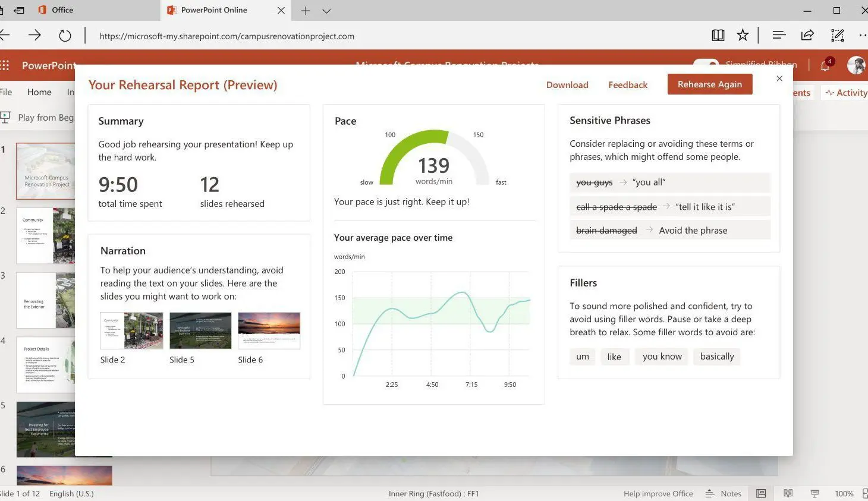Image resolution: width=868 pixels, height=501 pixels.
Task: Click Play from Beginning button
Action: 37,118
